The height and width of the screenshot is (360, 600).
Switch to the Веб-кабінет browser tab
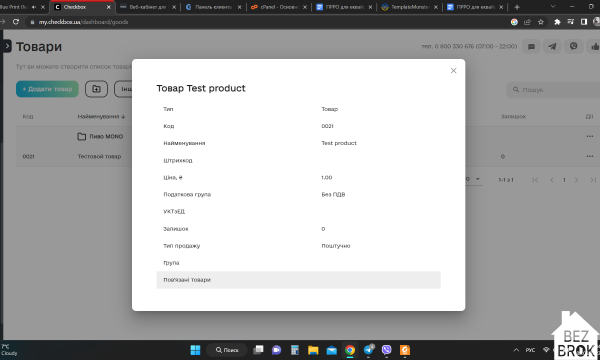(147, 7)
